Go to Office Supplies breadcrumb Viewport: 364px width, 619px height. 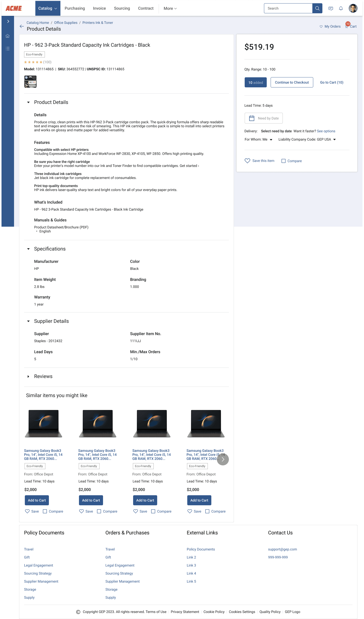pos(66,23)
